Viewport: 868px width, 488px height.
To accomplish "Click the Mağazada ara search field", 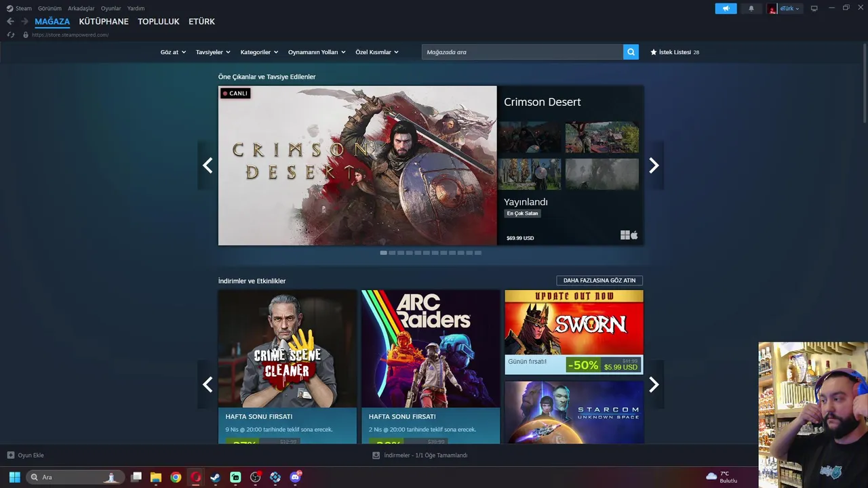I will (522, 52).
